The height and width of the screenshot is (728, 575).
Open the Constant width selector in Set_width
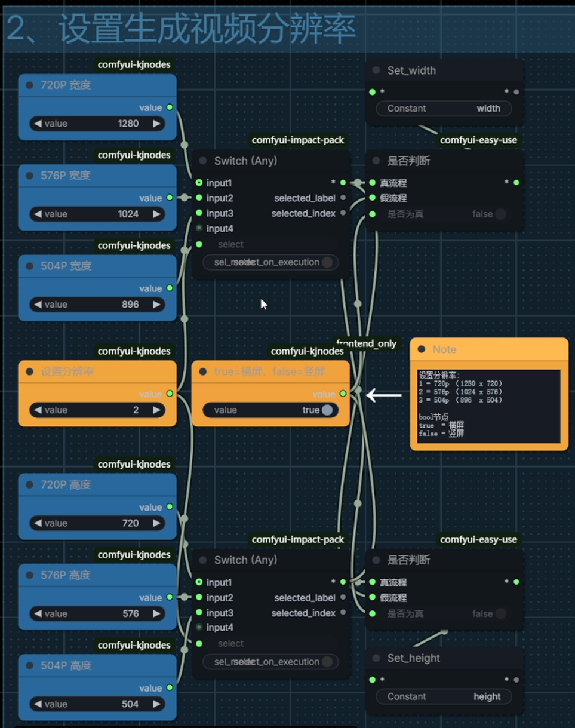coord(444,109)
